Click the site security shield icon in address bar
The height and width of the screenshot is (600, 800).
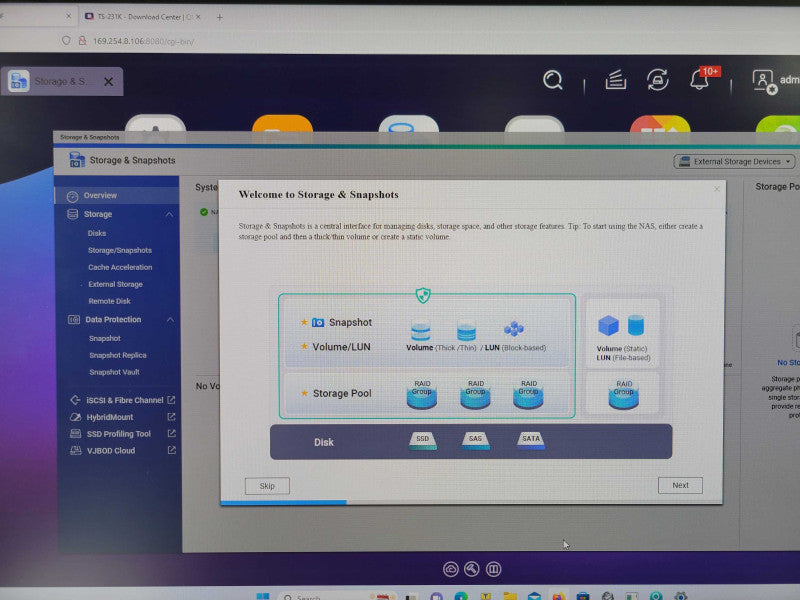pos(66,40)
